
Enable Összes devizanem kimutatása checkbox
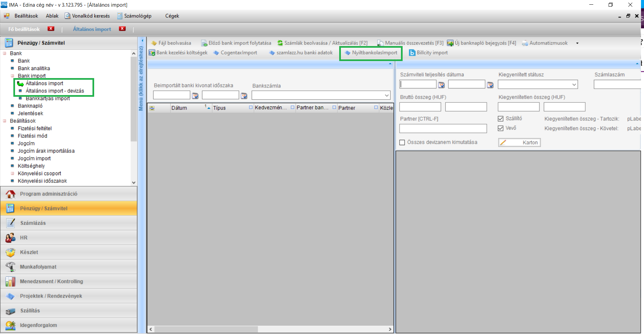402,142
